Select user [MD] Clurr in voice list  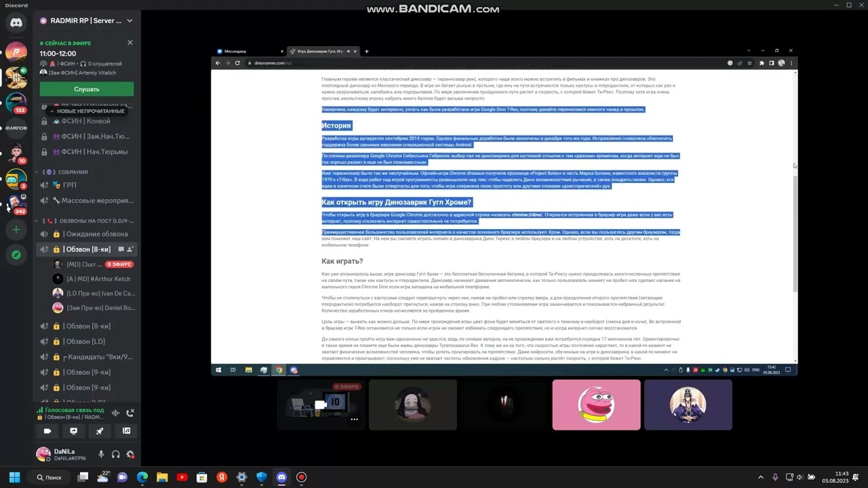click(94, 264)
